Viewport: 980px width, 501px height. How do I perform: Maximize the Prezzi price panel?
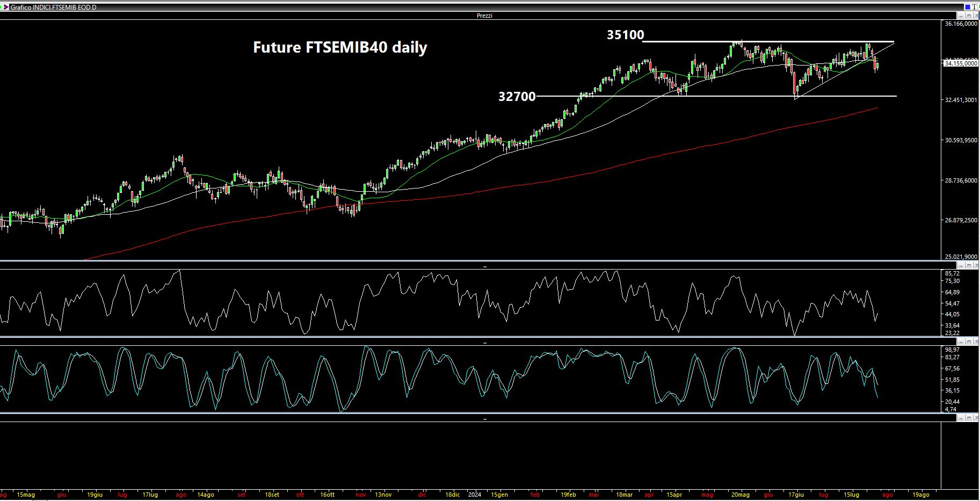969,16
